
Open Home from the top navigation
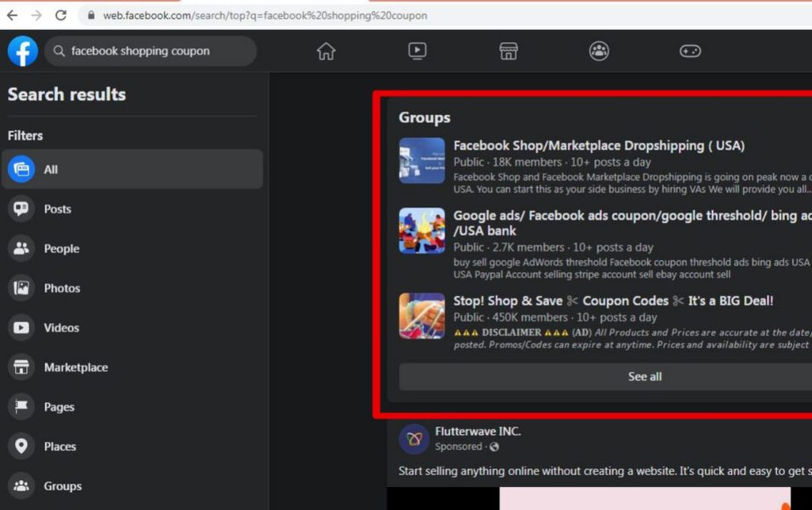[327, 51]
